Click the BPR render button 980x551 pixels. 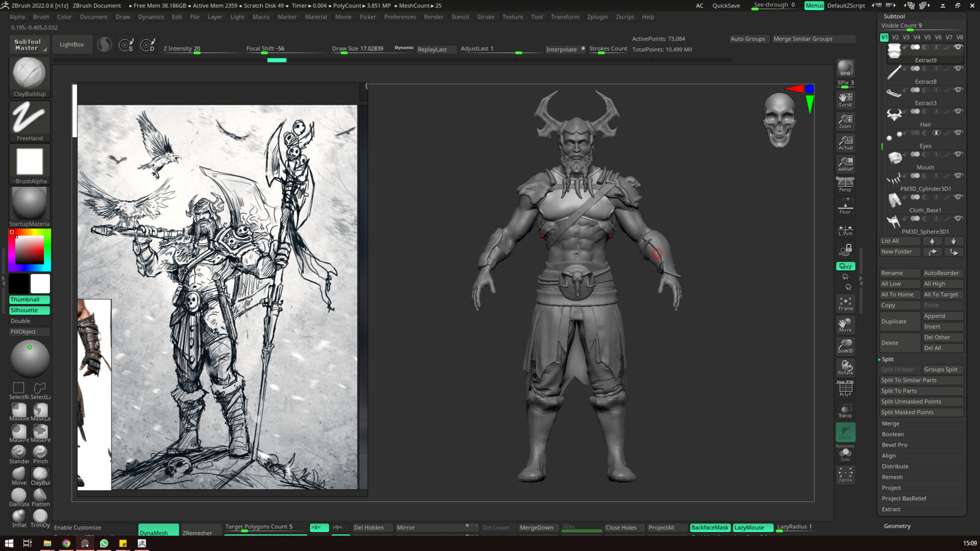[x=845, y=68]
